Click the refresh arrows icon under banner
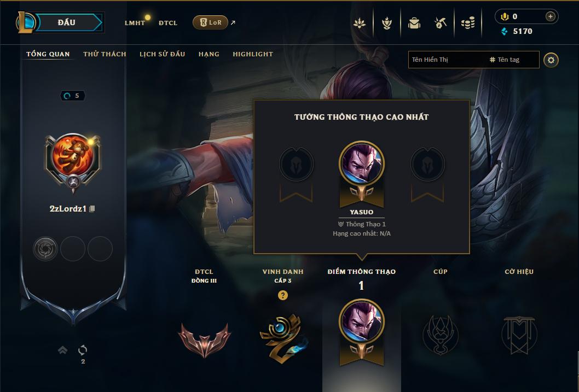This screenshot has height=392, width=579. pyautogui.click(x=83, y=349)
